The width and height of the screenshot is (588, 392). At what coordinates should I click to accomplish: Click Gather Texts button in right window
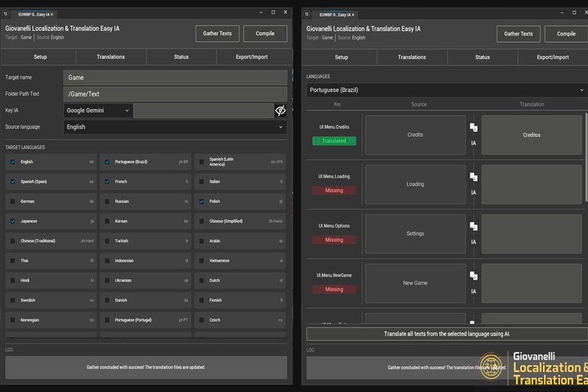pyautogui.click(x=519, y=34)
